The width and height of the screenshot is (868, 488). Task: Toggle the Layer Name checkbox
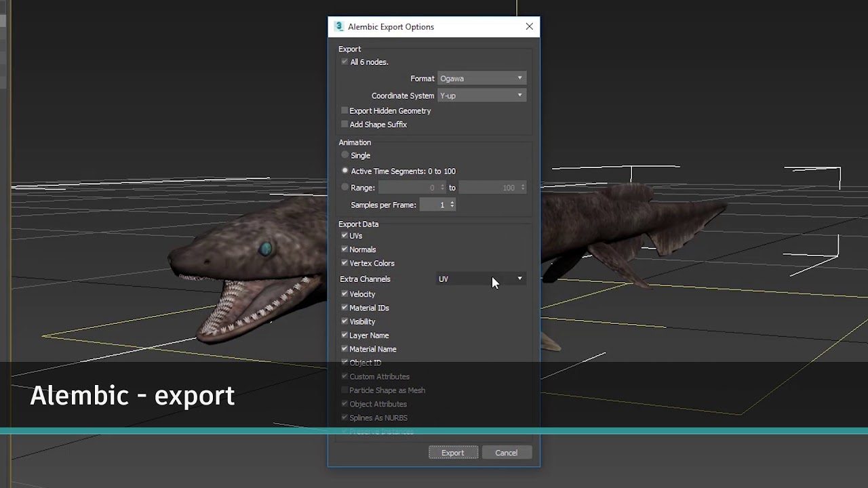click(x=344, y=335)
